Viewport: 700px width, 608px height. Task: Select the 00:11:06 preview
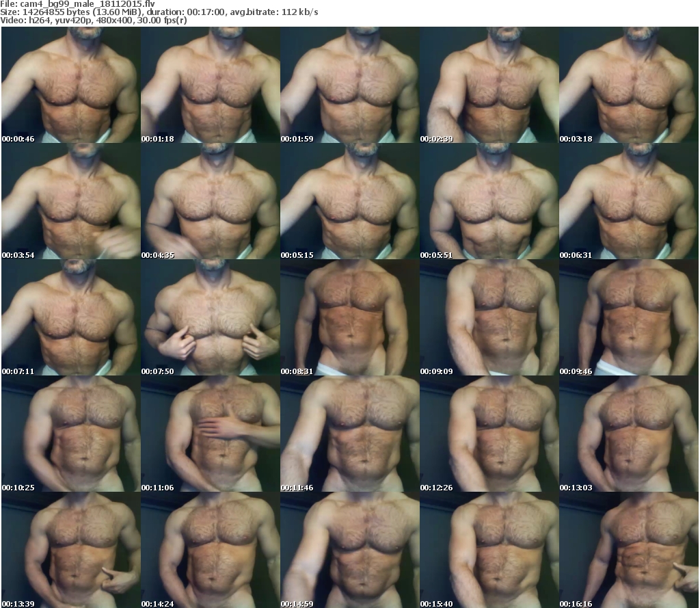[211, 434]
